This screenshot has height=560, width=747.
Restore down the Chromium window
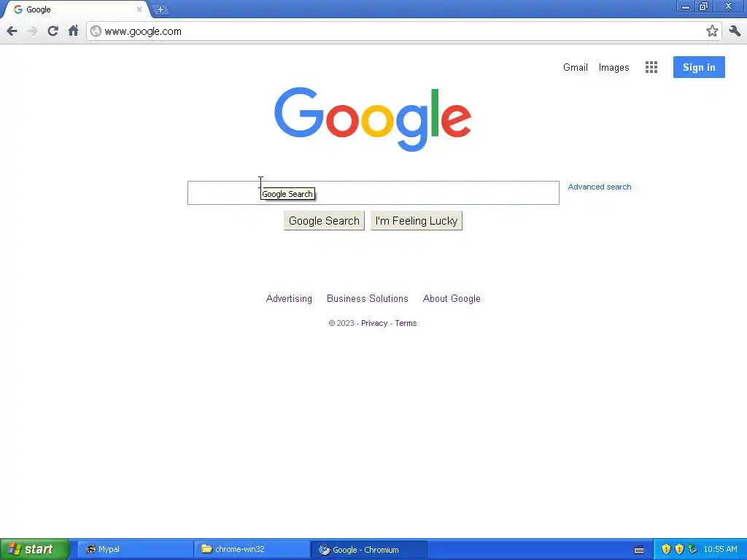click(x=703, y=7)
